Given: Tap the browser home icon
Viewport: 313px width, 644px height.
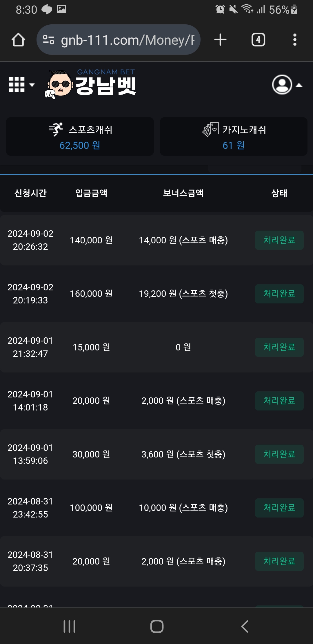Looking at the screenshot, I should click(18, 40).
